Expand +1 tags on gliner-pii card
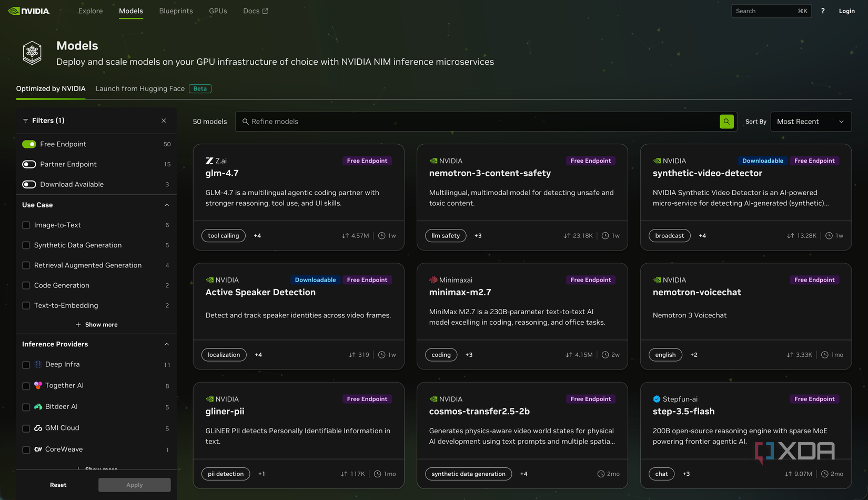The height and width of the screenshot is (500, 868). 261,474
